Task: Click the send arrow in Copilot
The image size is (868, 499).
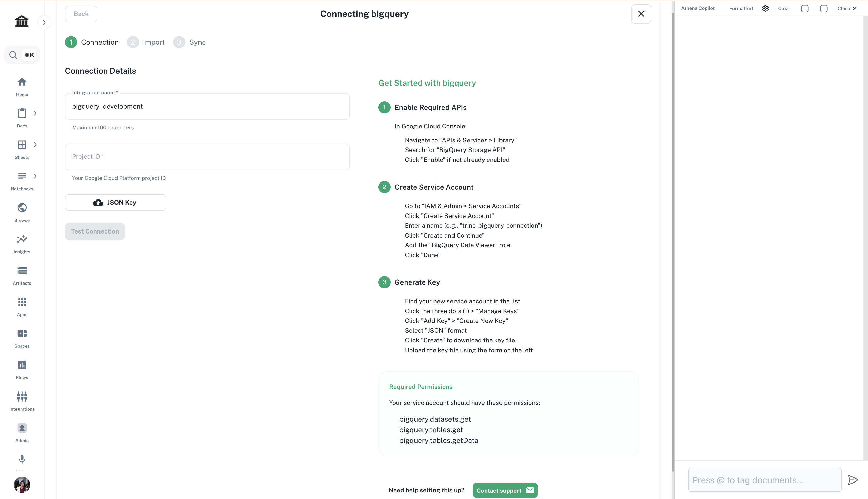Action: [853, 480]
